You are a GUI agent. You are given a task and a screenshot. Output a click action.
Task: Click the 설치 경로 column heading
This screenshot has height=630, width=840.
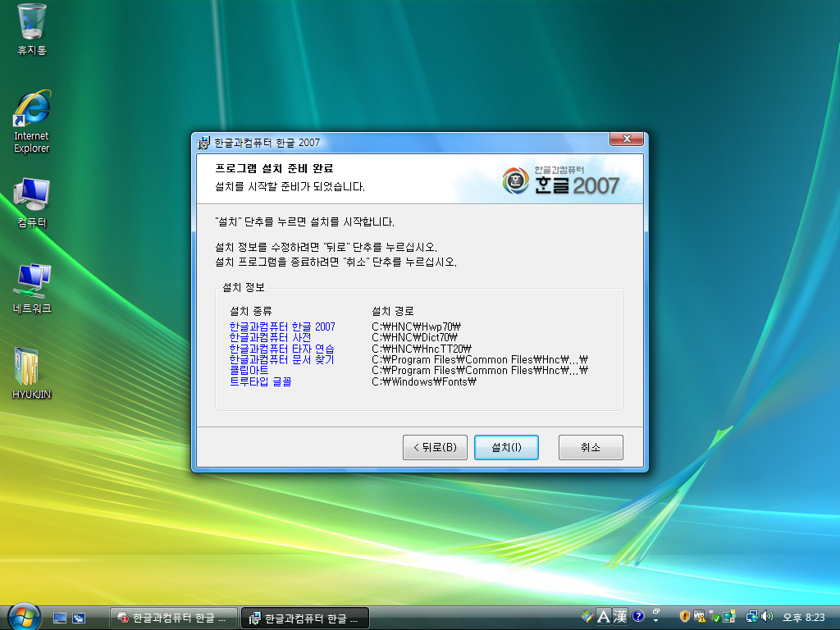pyautogui.click(x=393, y=311)
